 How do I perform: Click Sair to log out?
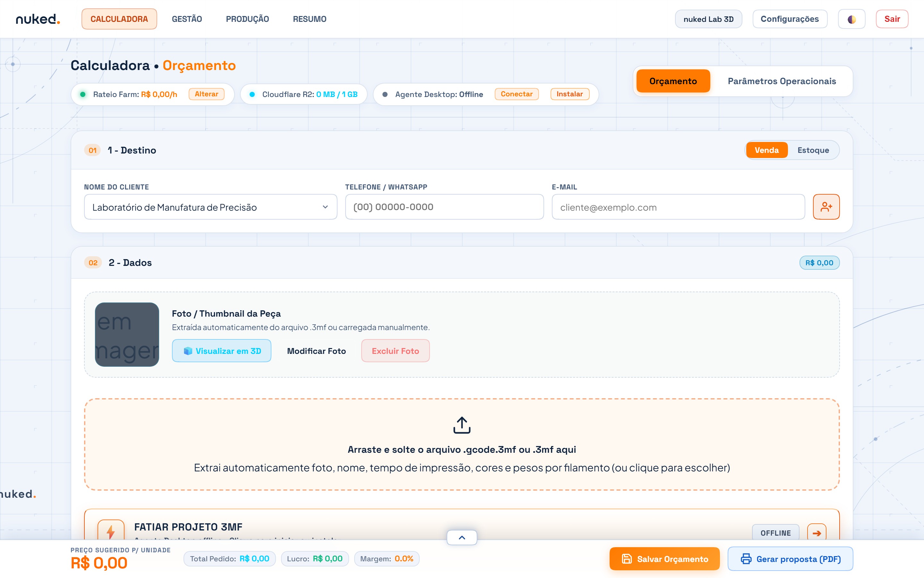click(892, 19)
